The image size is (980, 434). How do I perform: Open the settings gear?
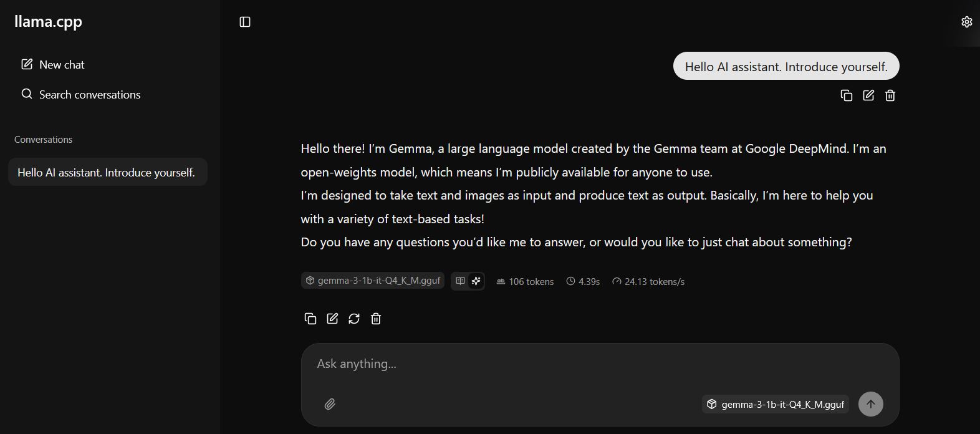(966, 22)
